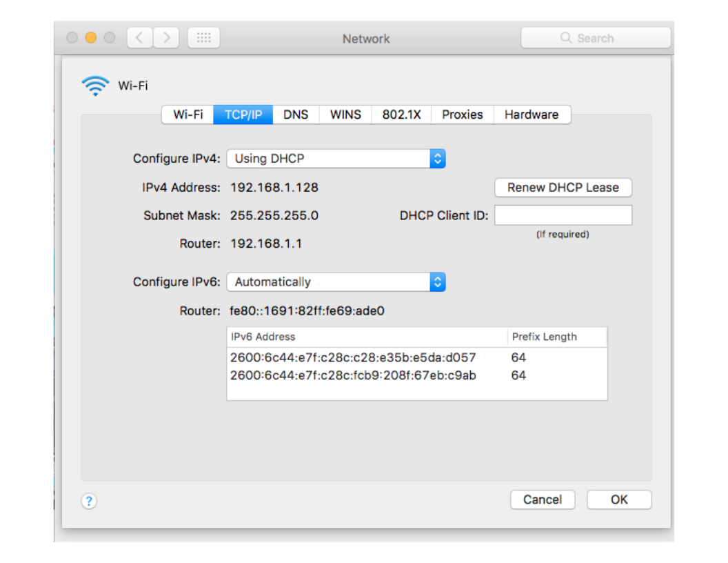Click the forward navigation arrow

pyautogui.click(x=166, y=38)
